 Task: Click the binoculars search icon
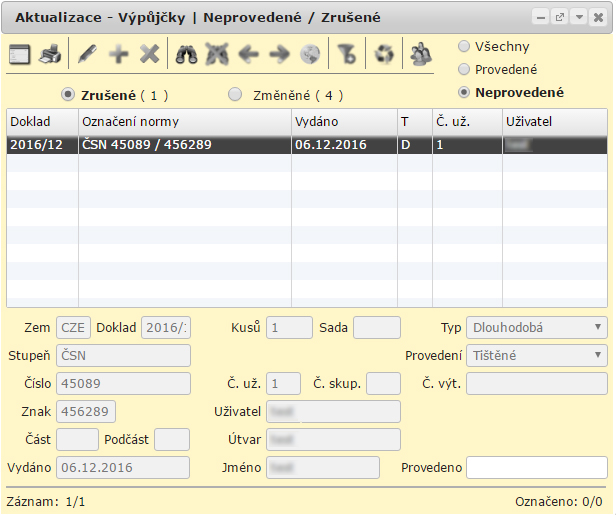(x=186, y=55)
